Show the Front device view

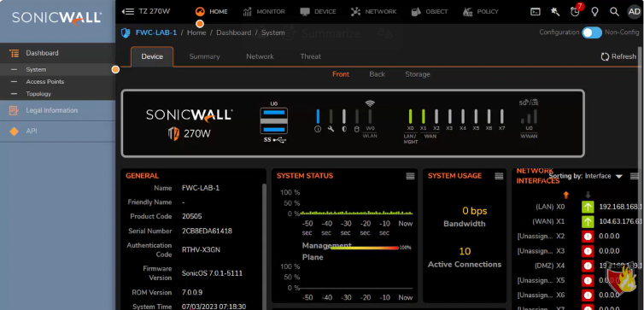coord(341,74)
